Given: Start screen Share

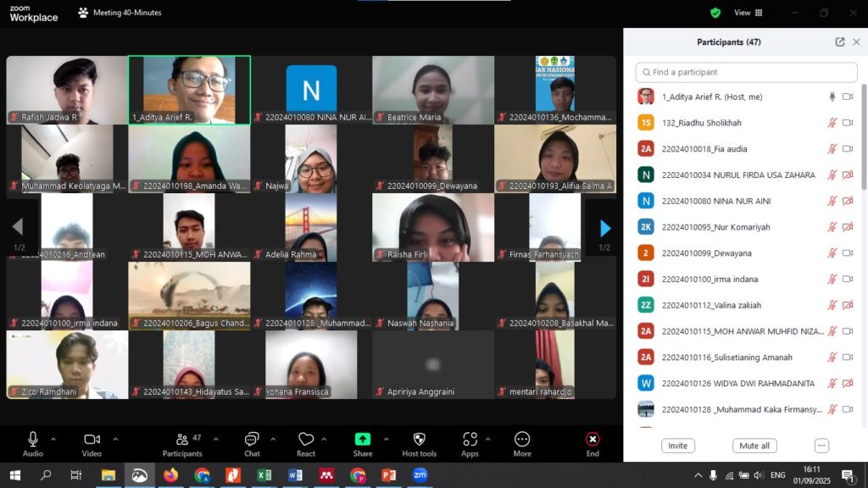Looking at the screenshot, I should coord(363,444).
